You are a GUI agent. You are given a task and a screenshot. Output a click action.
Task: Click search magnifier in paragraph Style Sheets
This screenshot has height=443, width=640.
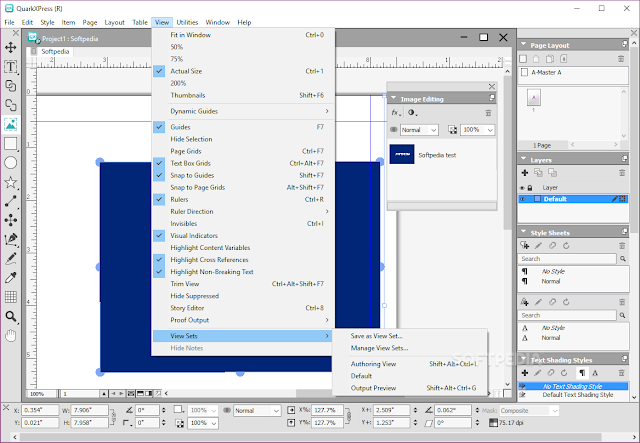click(623, 259)
